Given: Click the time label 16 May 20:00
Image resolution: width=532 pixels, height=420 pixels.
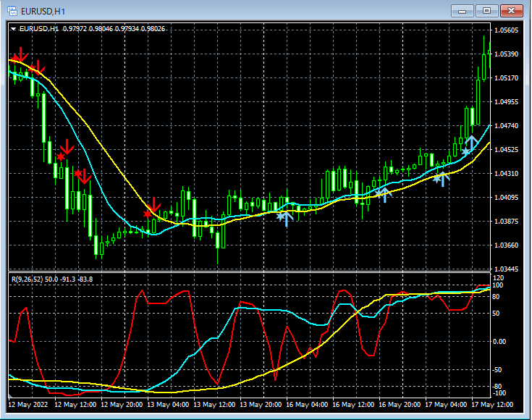Looking at the screenshot, I should [400, 405].
